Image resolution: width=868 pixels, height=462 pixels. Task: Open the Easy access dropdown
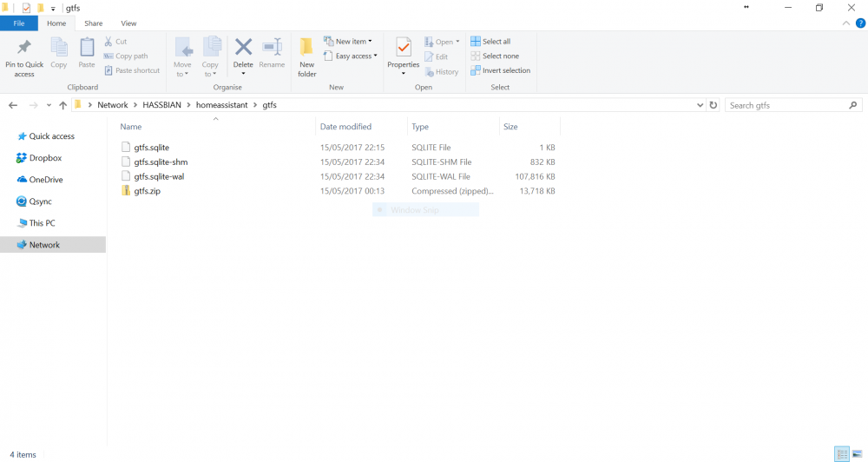(x=351, y=56)
